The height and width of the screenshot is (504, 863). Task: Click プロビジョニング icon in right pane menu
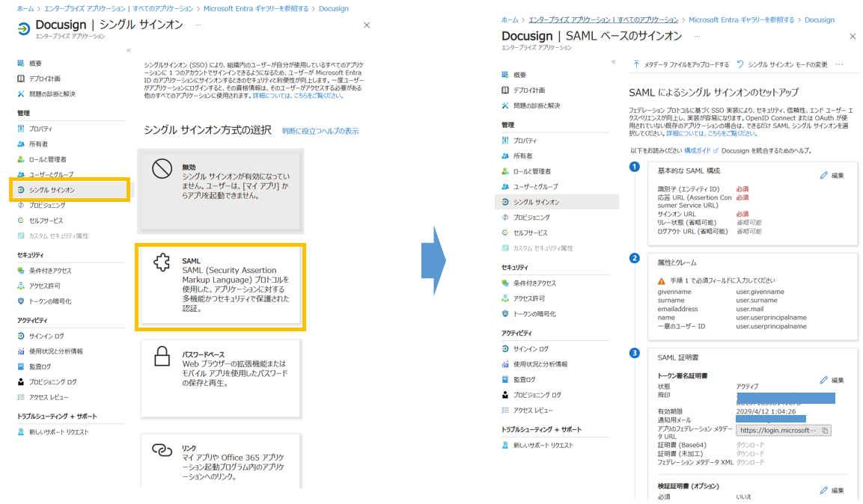[x=505, y=218]
